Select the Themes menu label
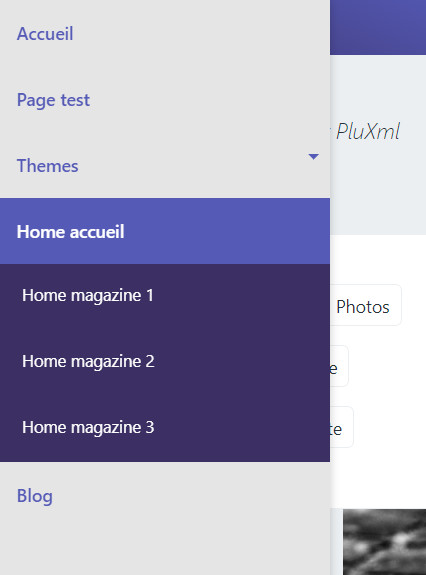 click(x=48, y=166)
